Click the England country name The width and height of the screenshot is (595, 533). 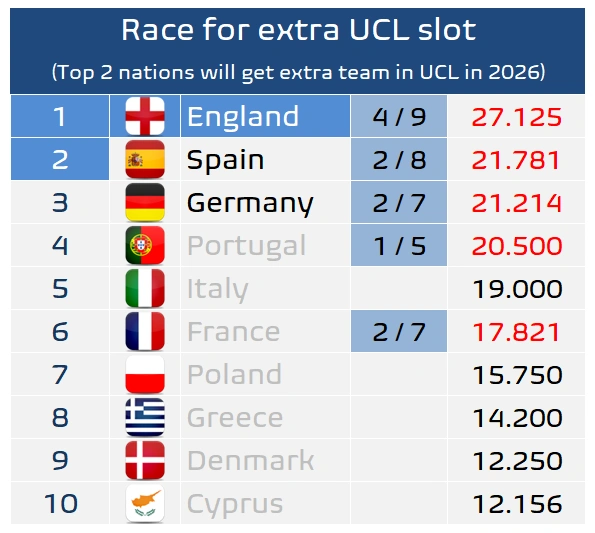click(243, 116)
